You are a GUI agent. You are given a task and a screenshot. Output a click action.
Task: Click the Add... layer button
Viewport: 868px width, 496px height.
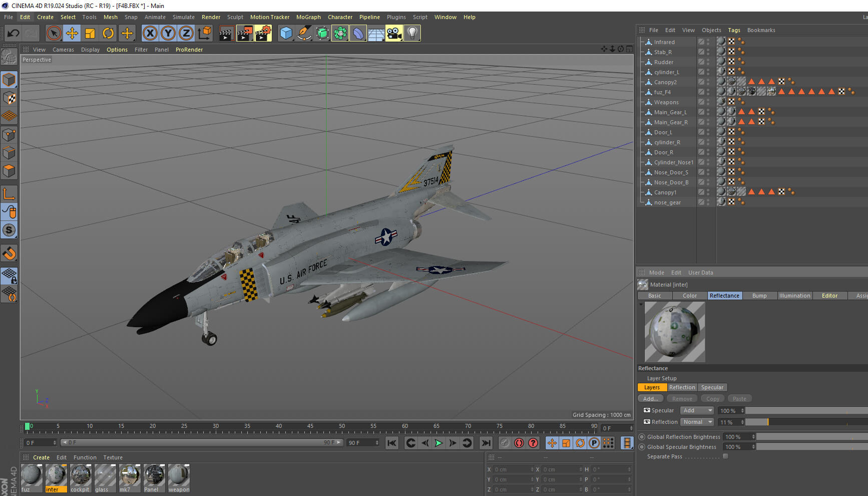point(651,399)
